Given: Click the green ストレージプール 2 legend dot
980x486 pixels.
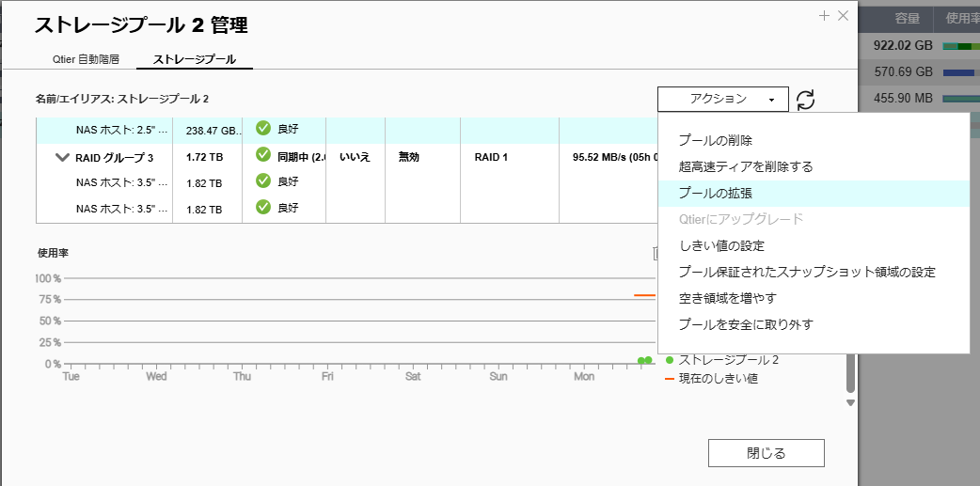Looking at the screenshot, I should click(670, 360).
